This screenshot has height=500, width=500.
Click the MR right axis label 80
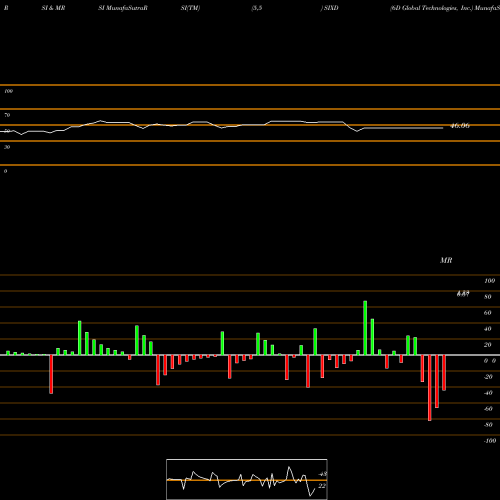488,297
